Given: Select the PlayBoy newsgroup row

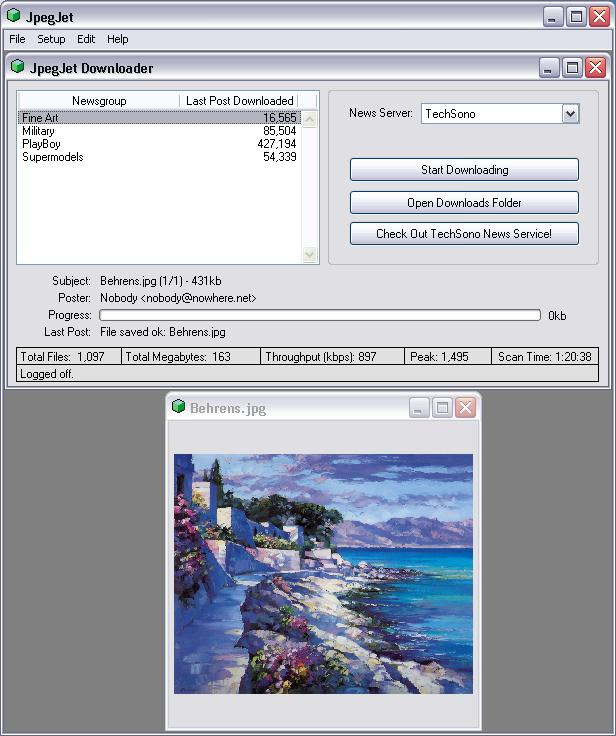Looking at the screenshot, I should tap(160, 144).
